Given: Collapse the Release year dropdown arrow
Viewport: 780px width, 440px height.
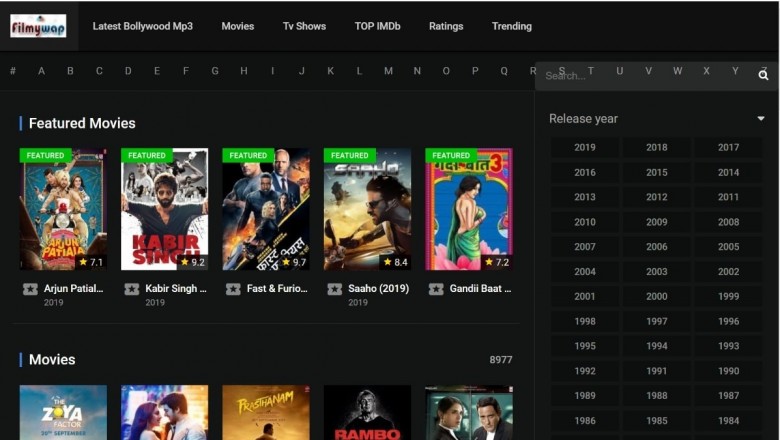Looking at the screenshot, I should (x=760, y=119).
